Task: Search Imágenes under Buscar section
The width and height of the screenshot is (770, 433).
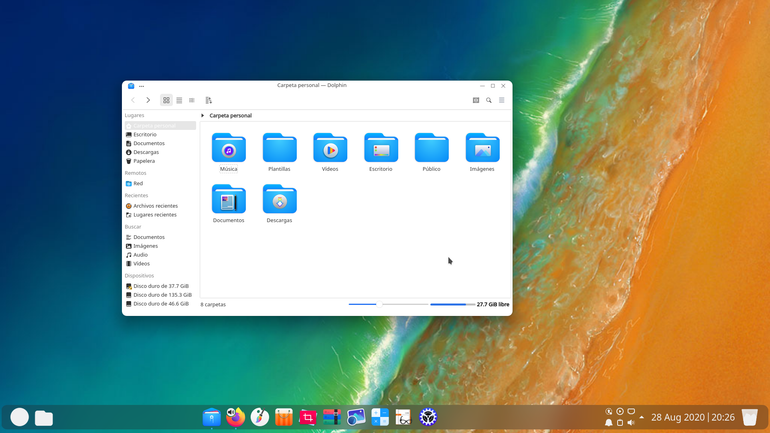Action: (160, 246)
